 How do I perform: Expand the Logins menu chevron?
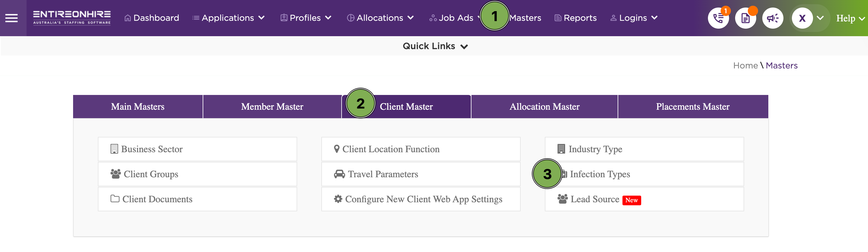point(654,18)
